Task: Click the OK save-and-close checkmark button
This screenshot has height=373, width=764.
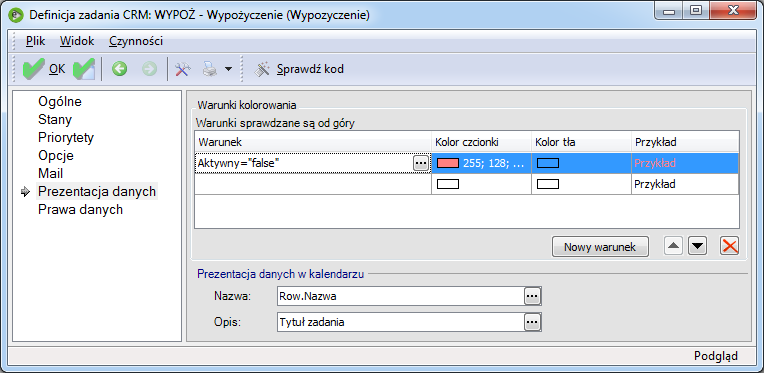Action: click(x=44, y=69)
